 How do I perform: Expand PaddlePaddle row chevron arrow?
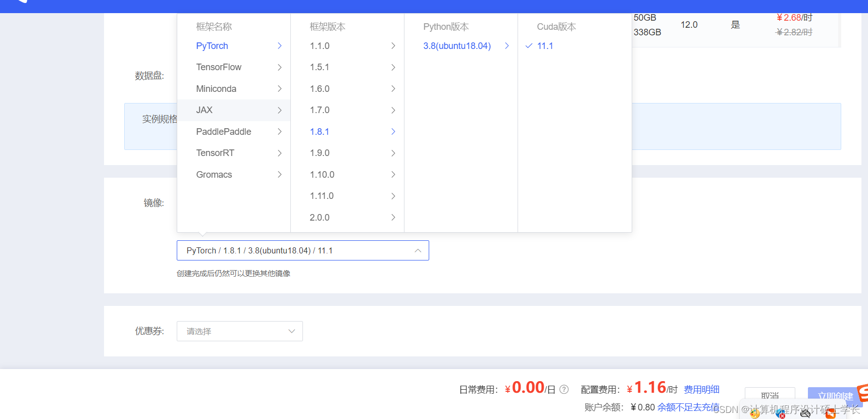point(280,132)
